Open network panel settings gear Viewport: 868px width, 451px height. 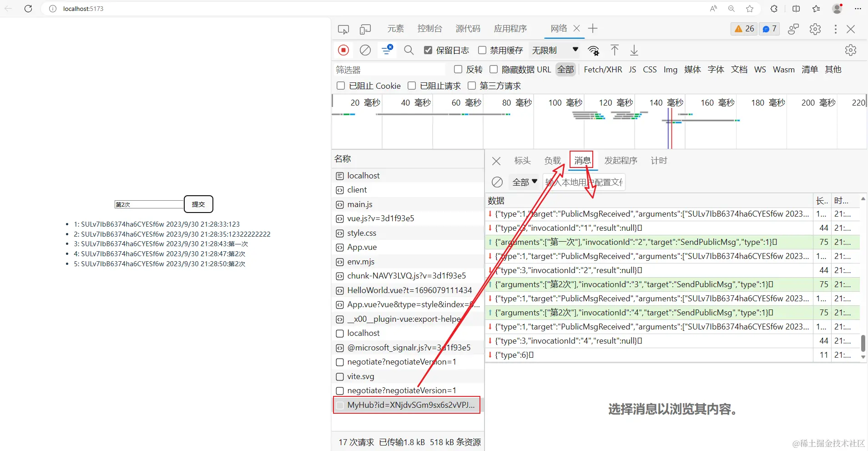point(851,50)
